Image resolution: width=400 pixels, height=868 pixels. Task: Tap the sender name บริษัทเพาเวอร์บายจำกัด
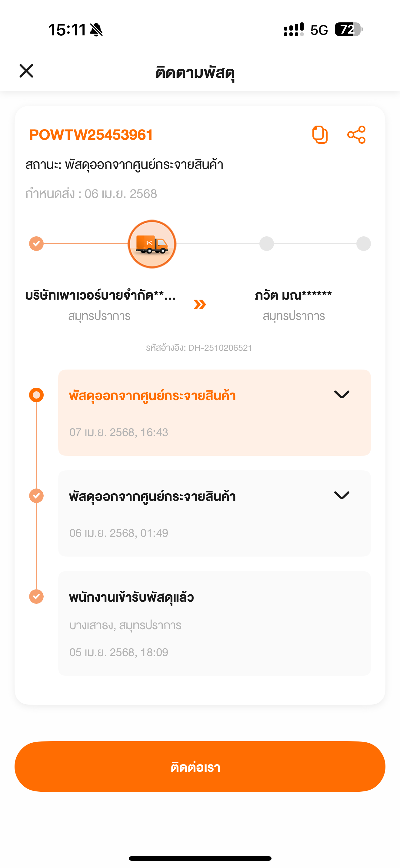(101, 295)
